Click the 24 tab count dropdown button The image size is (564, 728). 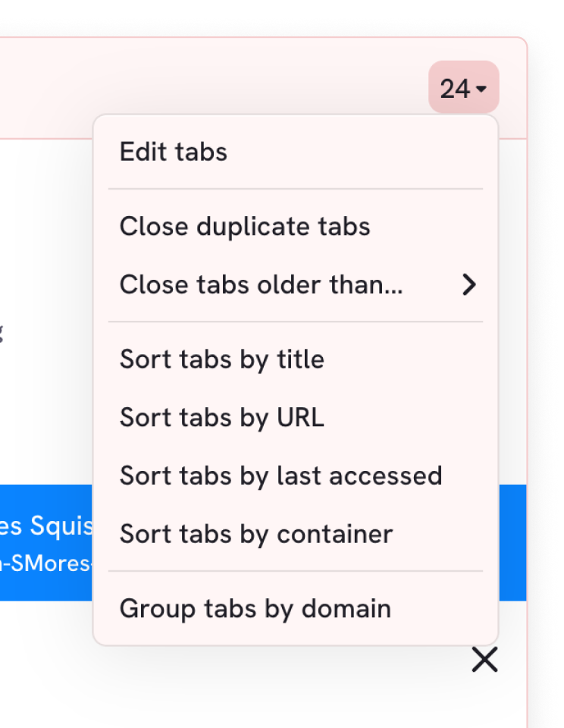pos(463,89)
